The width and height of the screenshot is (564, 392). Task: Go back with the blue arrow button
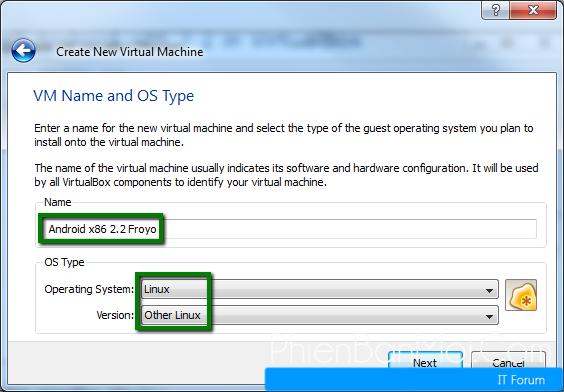pyautogui.click(x=23, y=50)
